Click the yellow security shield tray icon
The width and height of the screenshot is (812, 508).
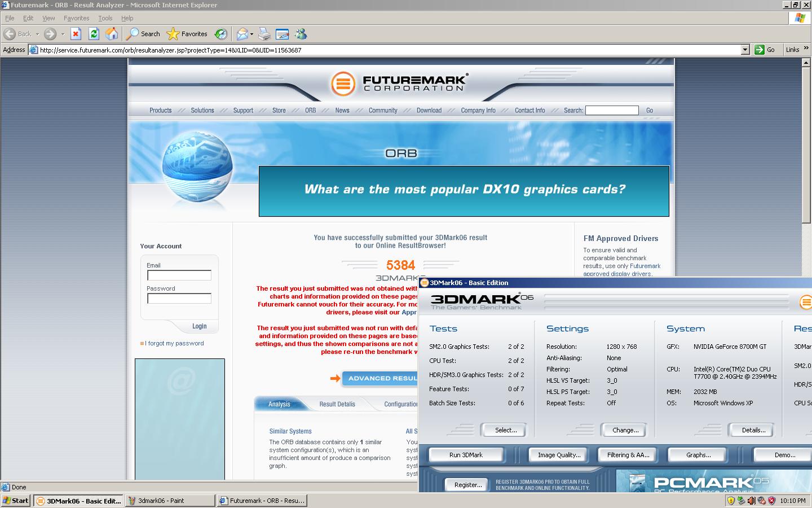click(731, 500)
